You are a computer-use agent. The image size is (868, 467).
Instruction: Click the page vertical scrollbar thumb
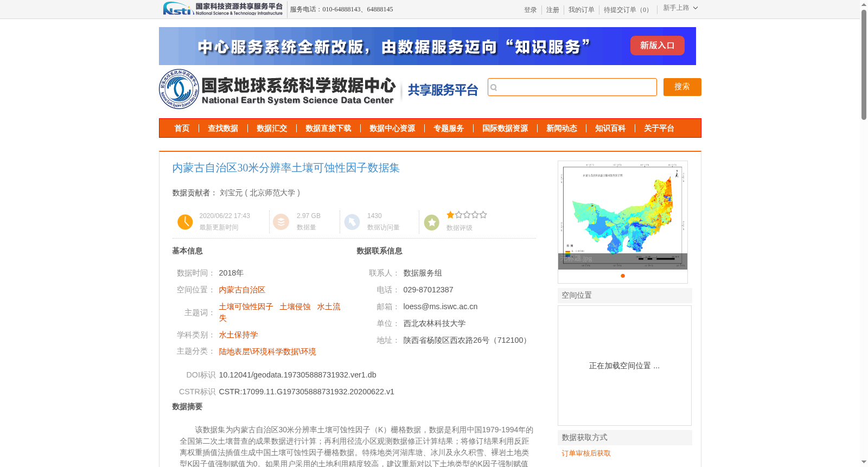tap(864, 65)
